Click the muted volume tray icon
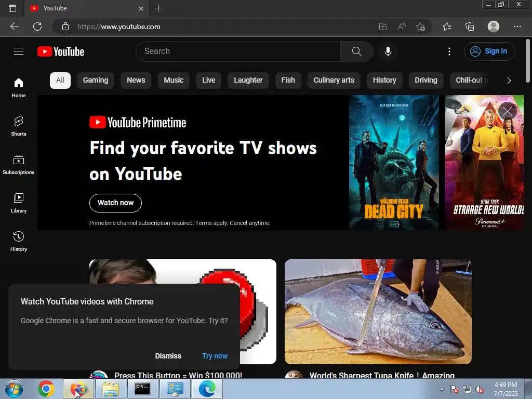Screen dimensions: 532x399 point(480,390)
